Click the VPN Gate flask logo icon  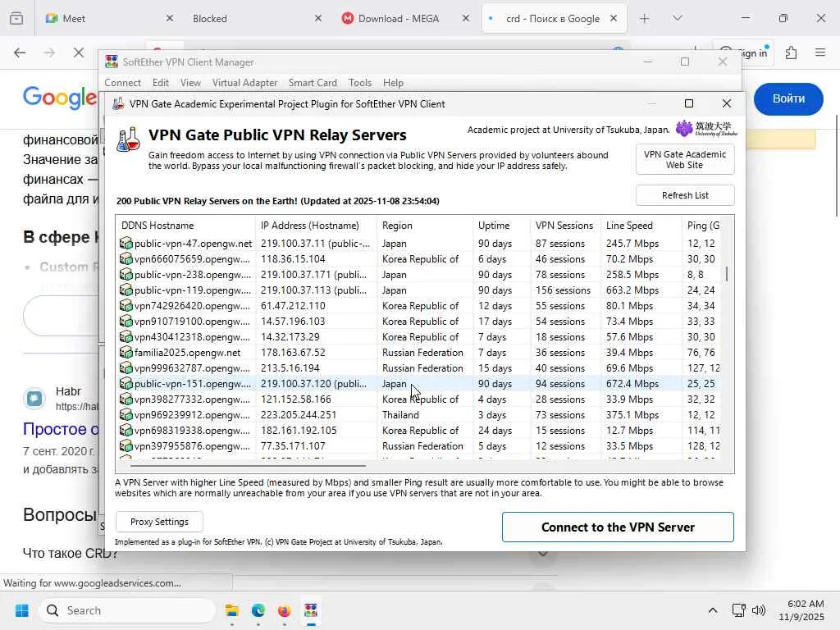(x=129, y=139)
